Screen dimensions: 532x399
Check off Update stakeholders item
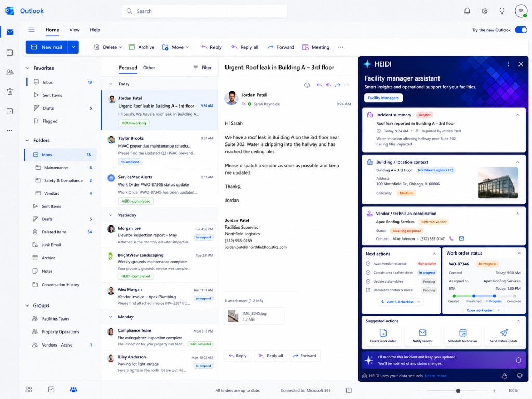pyautogui.click(x=368, y=281)
